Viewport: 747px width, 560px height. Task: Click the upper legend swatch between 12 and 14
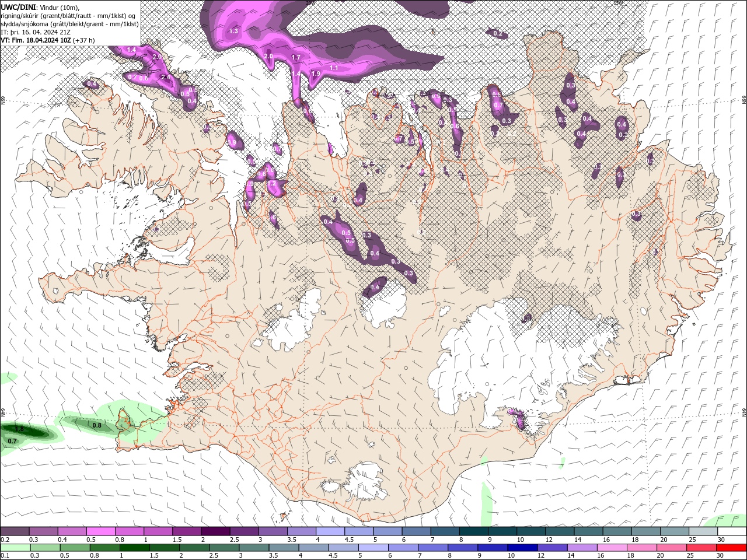coord(559,531)
